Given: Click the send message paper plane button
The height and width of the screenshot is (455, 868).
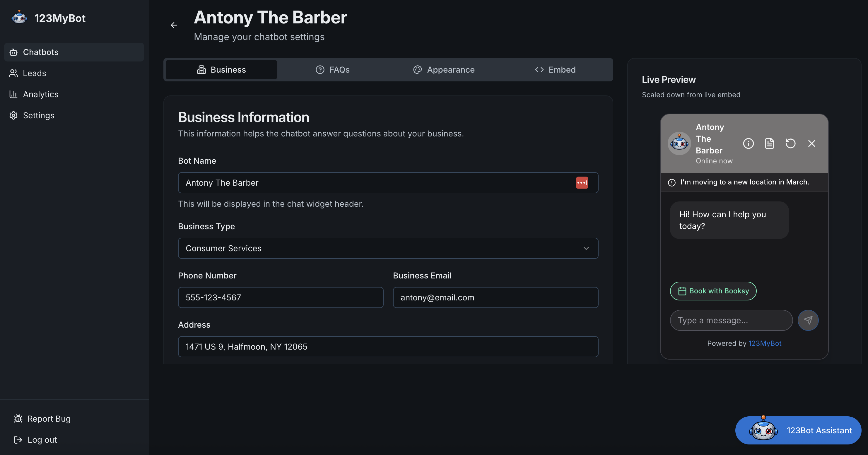Looking at the screenshot, I should 808,320.
